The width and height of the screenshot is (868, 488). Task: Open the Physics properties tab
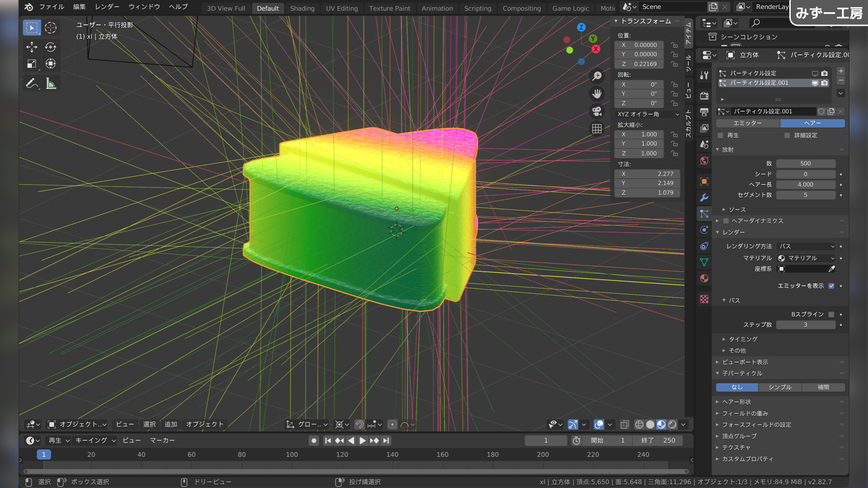704,230
